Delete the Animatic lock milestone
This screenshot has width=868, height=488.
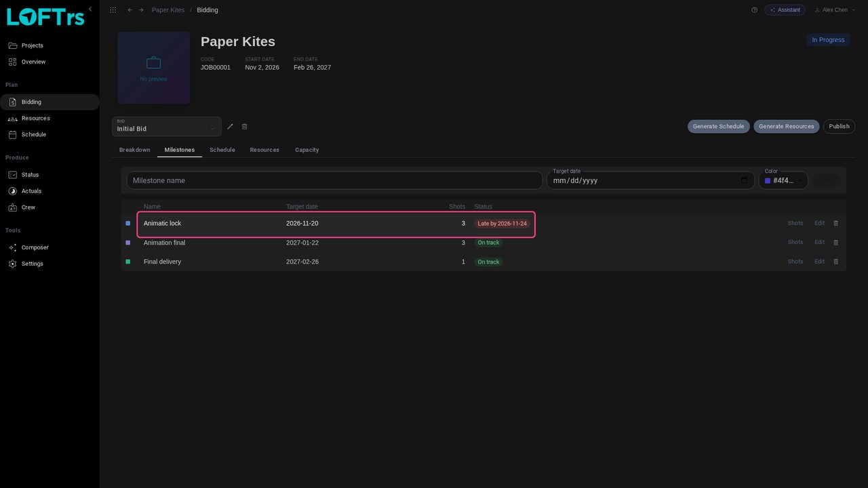pos(835,223)
